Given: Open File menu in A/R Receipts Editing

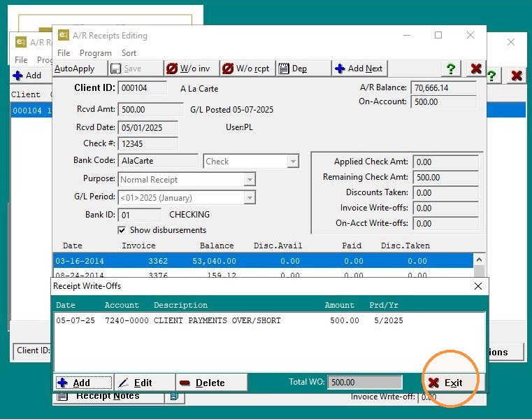Looking at the screenshot, I should [64, 53].
